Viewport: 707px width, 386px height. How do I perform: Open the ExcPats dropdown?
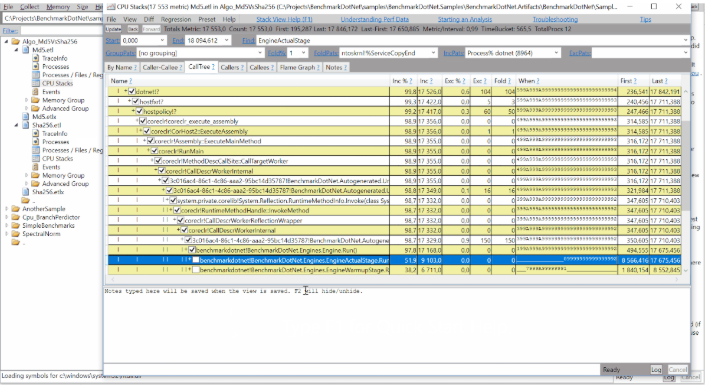coord(685,53)
